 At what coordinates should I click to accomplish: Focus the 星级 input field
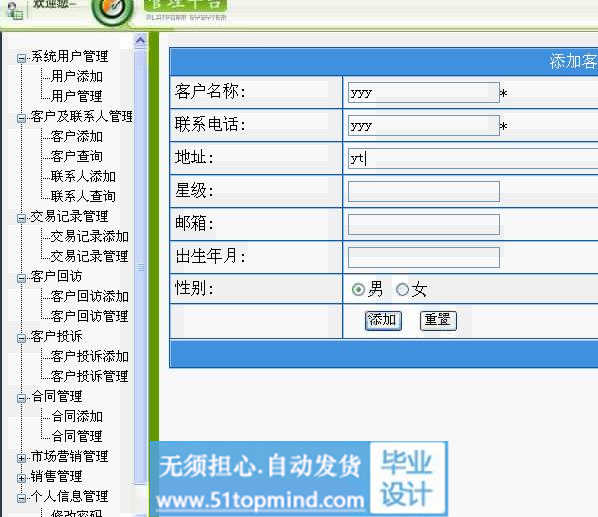tap(424, 191)
